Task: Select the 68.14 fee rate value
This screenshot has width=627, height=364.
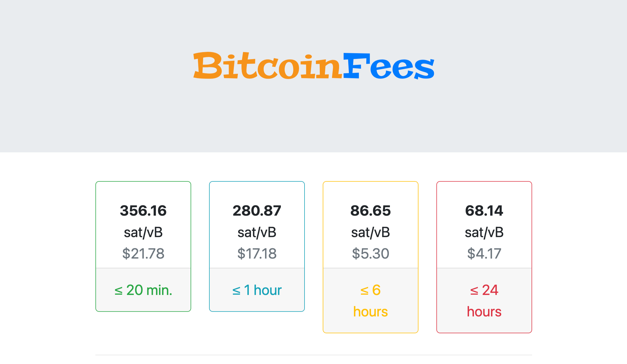Action: 484,211
